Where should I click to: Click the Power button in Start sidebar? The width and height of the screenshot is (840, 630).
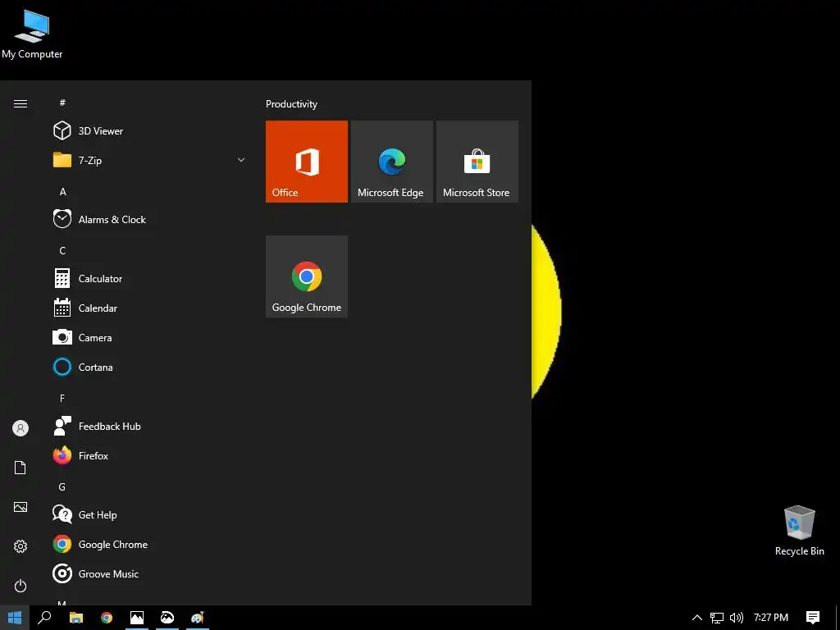coord(21,586)
